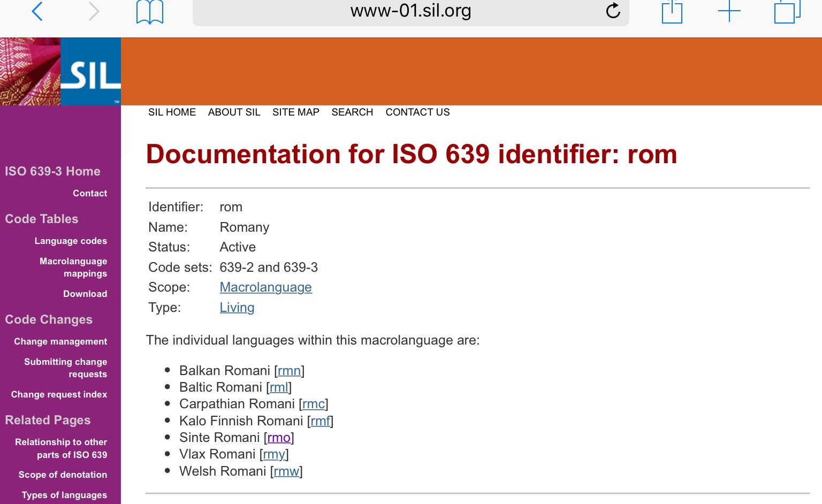Go to Change request index sidebar link
The width and height of the screenshot is (822, 504).
coord(59,395)
